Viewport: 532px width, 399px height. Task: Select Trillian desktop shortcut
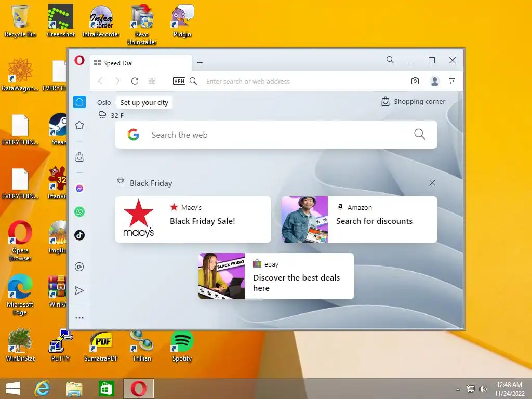tap(142, 345)
